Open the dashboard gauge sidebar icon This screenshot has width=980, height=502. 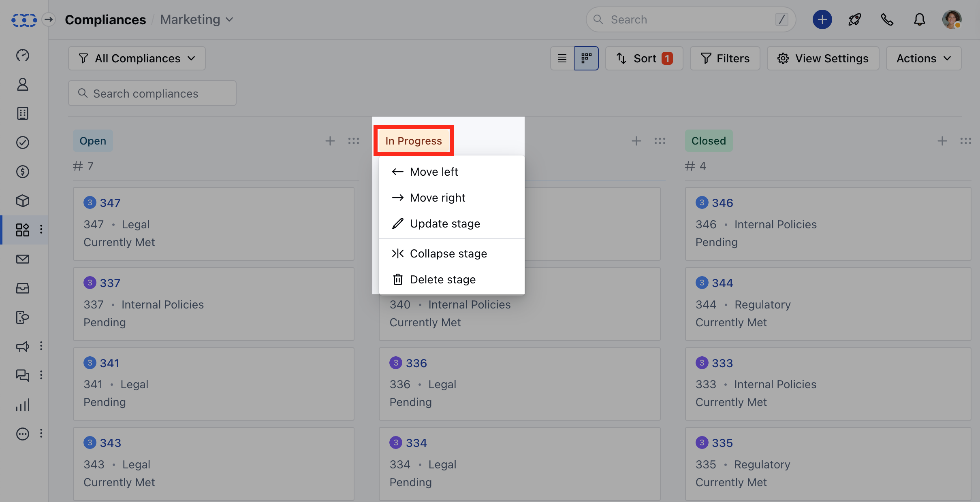point(23,55)
